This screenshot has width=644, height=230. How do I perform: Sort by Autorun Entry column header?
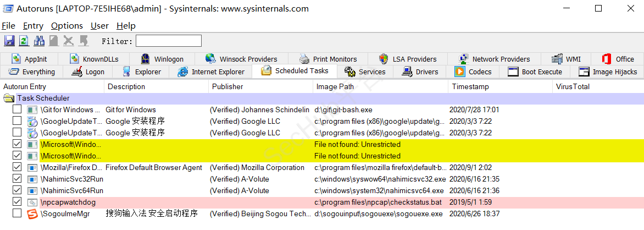click(x=52, y=86)
